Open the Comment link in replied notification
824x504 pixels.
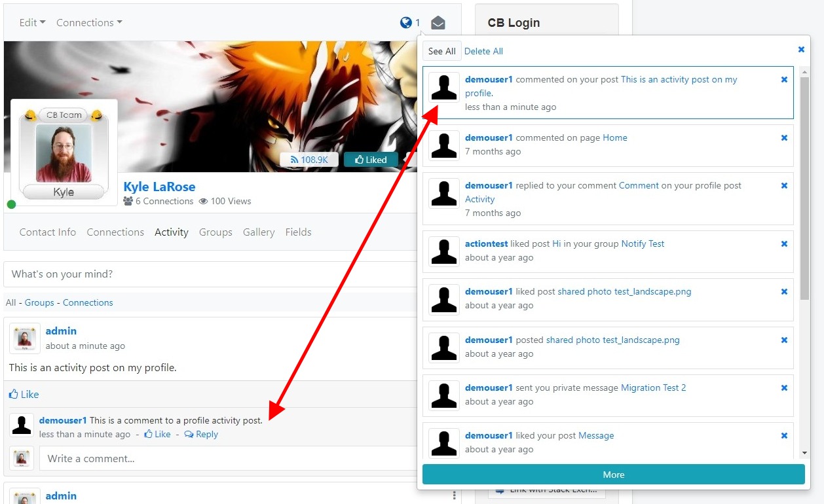(639, 185)
